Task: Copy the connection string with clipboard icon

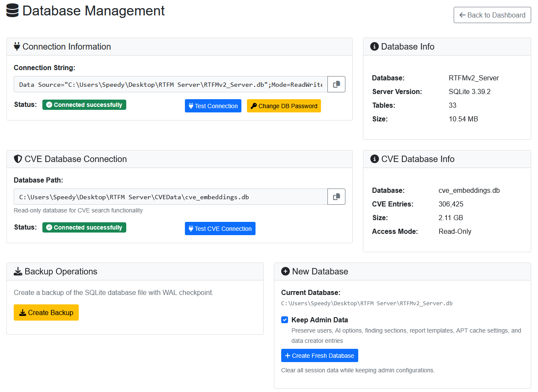Action: point(336,84)
